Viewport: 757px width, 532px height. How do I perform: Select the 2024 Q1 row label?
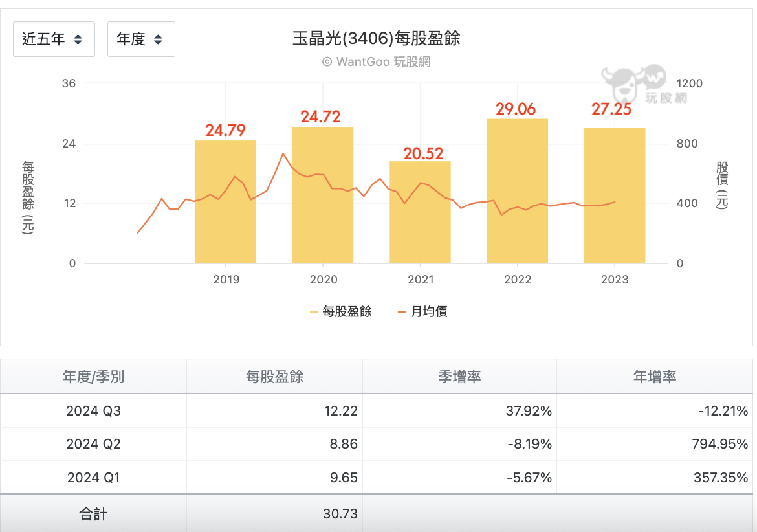pos(93,478)
